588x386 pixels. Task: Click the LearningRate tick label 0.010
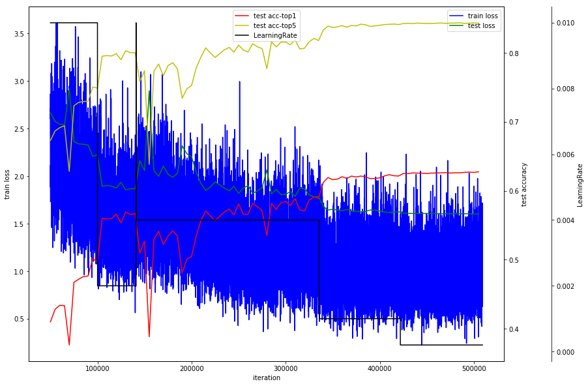[565, 23]
